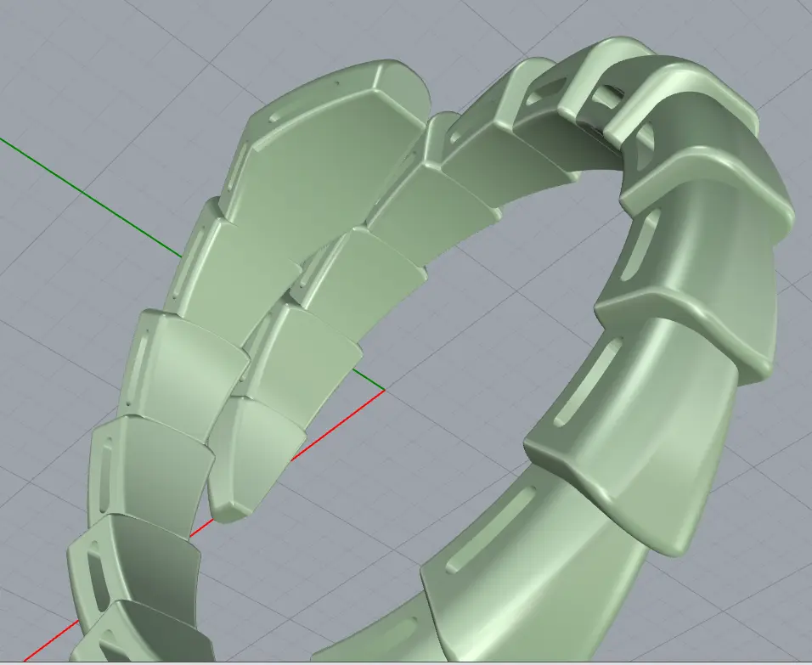Click the origin where red and green axes meet

click(384, 391)
